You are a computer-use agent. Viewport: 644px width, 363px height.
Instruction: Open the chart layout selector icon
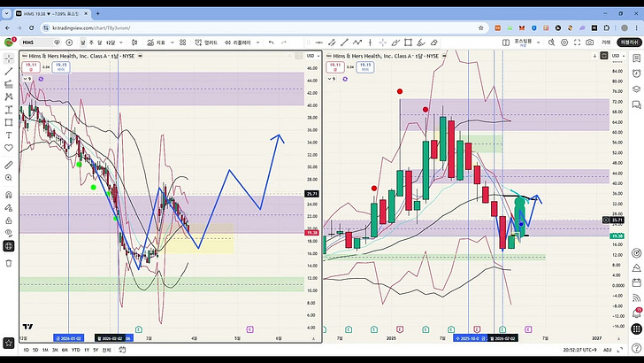506,42
